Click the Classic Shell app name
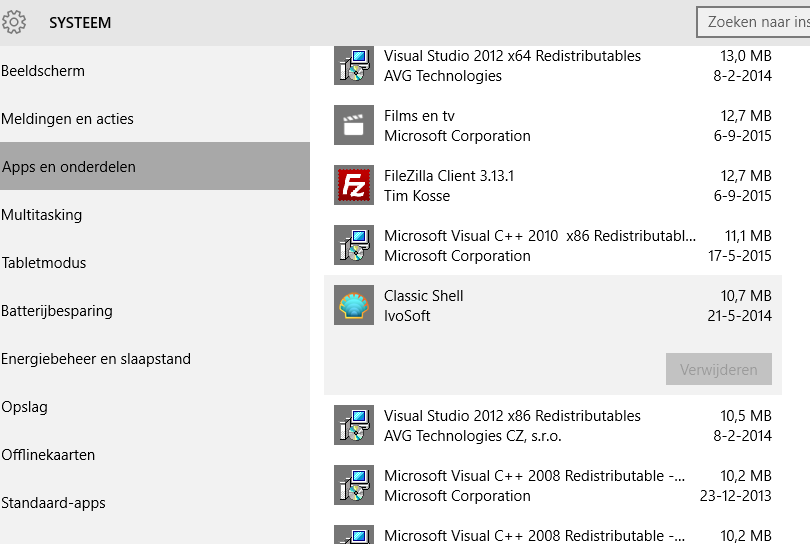 pos(423,296)
